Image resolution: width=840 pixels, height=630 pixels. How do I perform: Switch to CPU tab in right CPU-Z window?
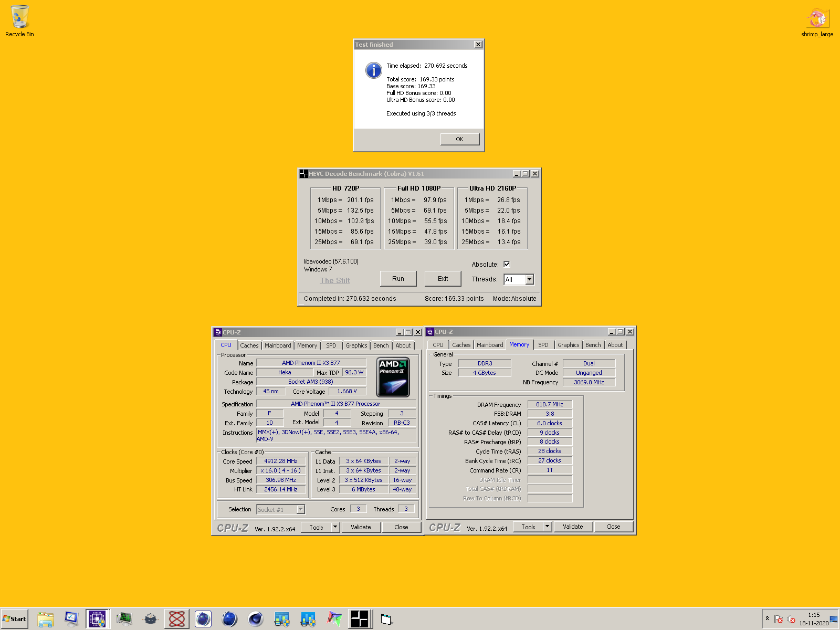coord(438,345)
